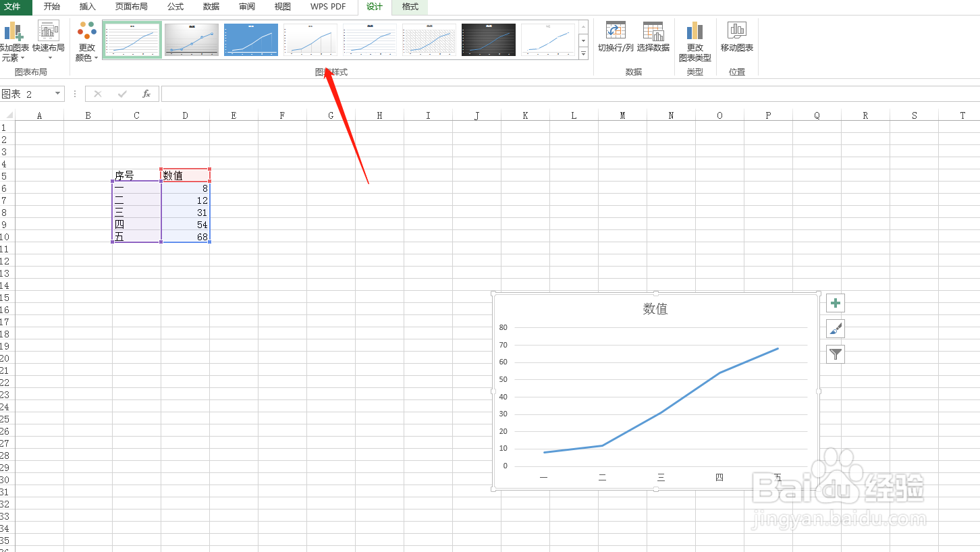Select cell with value 12
This screenshot has width=980, height=552.
click(186, 200)
